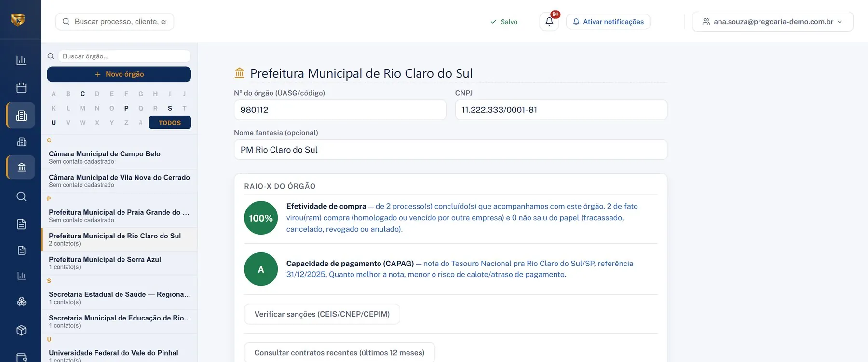Select Prefeitura Municipal de Rio Claro do Sul in list

click(x=119, y=239)
